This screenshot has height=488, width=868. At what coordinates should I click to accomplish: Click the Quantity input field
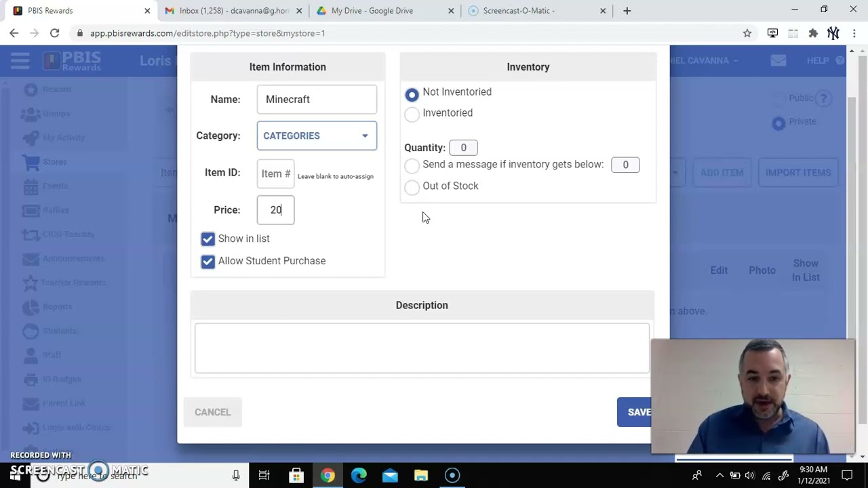point(463,148)
